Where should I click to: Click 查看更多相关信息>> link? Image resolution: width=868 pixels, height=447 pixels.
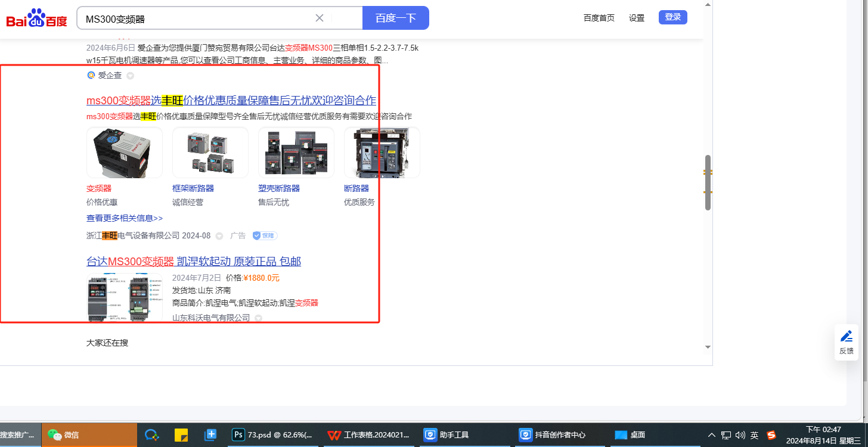point(125,218)
